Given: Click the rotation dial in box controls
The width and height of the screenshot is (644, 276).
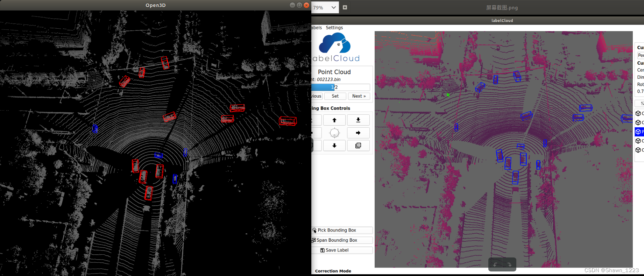Looking at the screenshot, I should (x=334, y=133).
